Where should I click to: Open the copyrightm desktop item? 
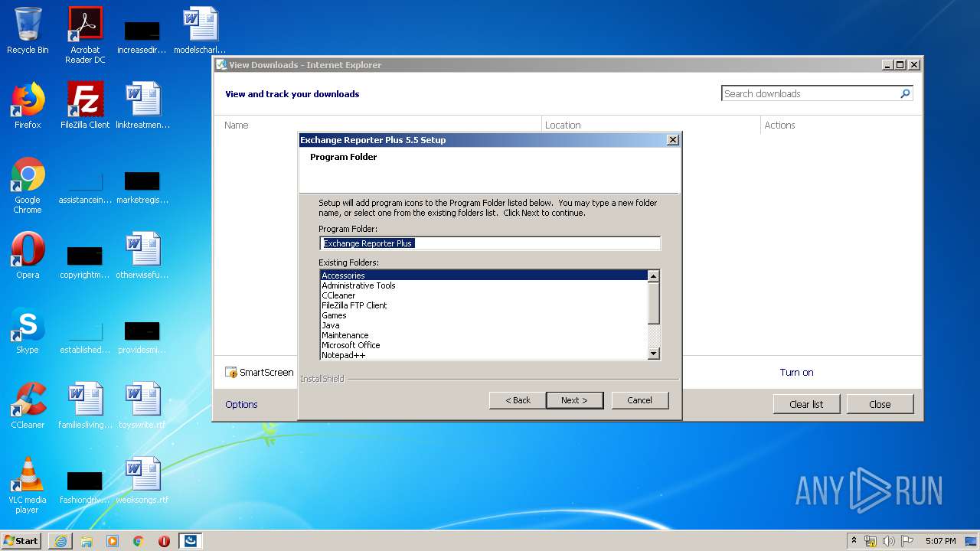click(85, 260)
